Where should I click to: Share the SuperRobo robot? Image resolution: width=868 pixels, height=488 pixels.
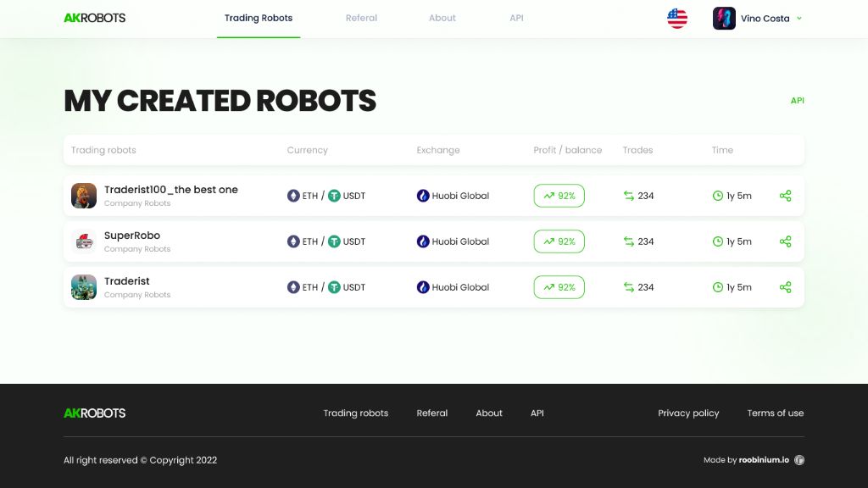pyautogui.click(x=785, y=241)
